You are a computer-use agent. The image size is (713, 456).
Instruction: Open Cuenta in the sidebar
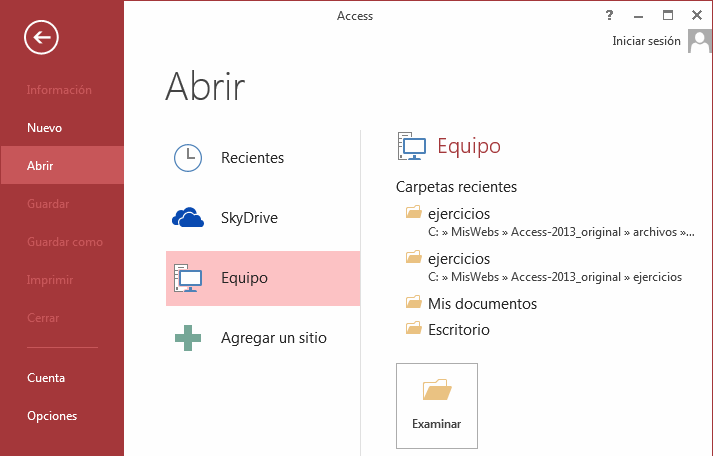pyautogui.click(x=46, y=378)
